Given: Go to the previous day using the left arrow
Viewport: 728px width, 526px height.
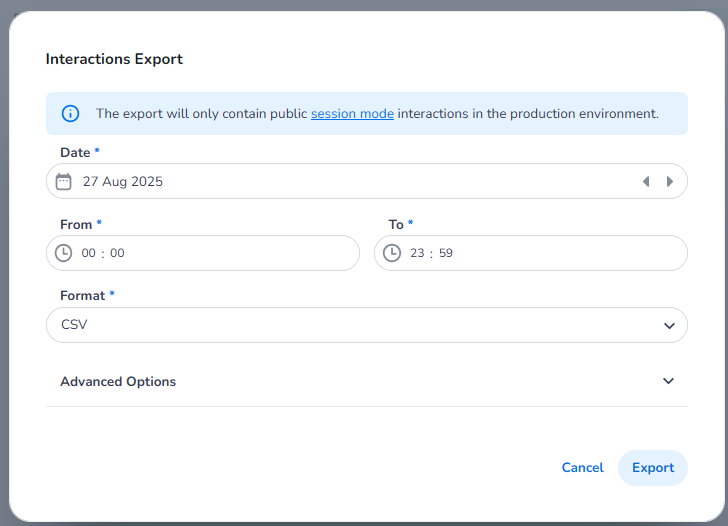Looking at the screenshot, I should (x=646, y=182).
